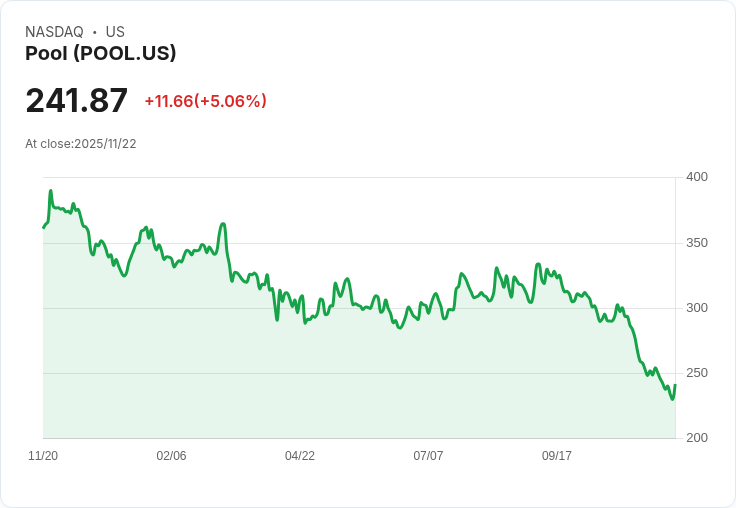Select the 07/07 date on x-axis
Viewport: 736px width, 508px height.
tap(428, 456)
